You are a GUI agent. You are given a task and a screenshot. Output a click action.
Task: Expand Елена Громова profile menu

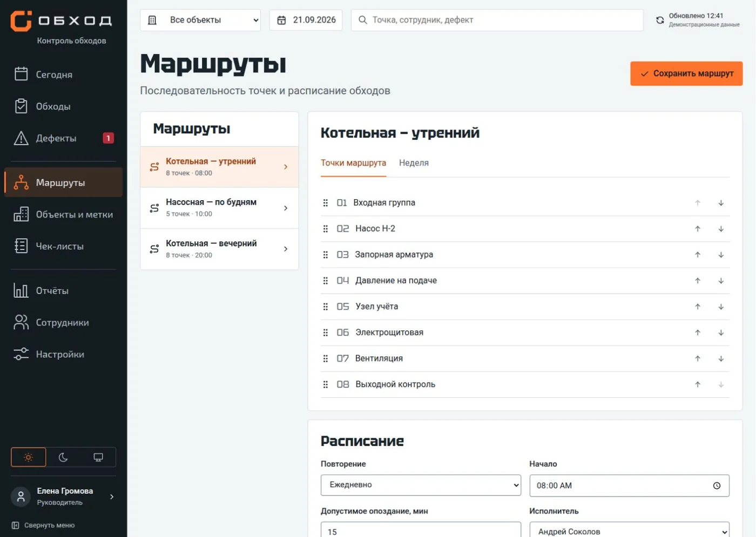63,497
